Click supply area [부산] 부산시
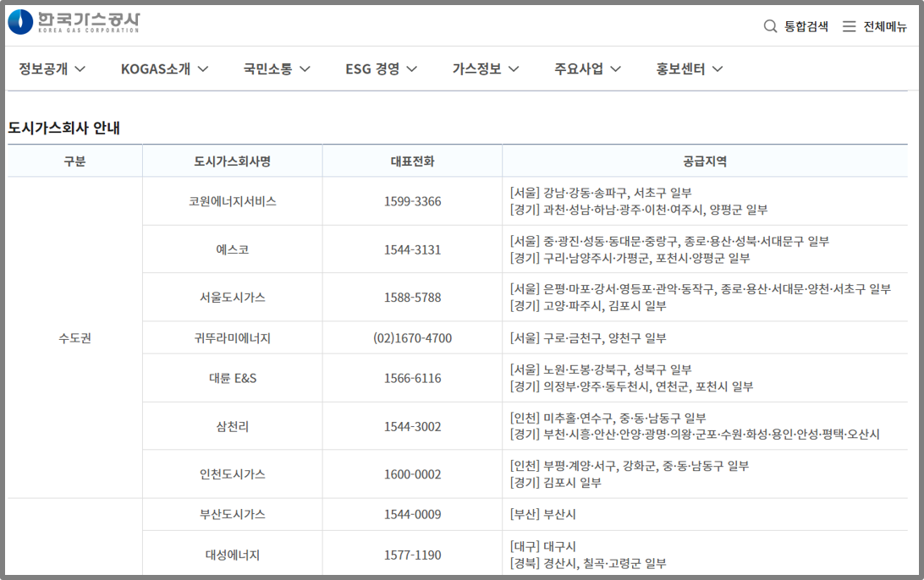The height and width of the screenshot is (580, 924). (542, 514)
